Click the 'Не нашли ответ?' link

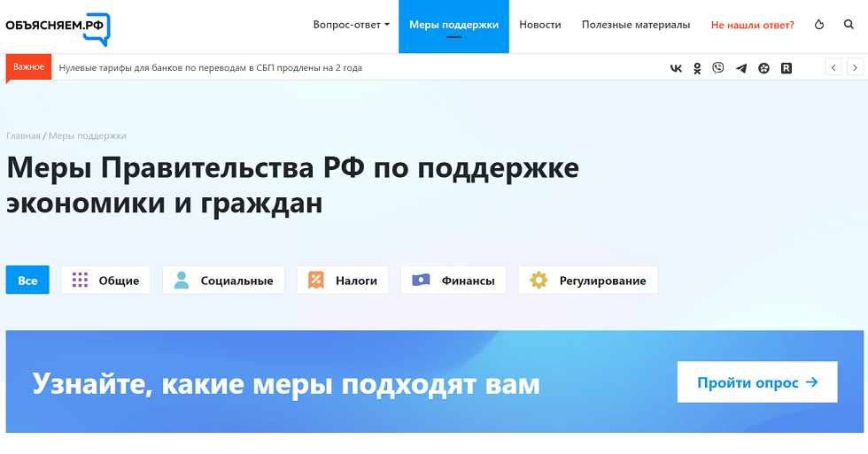click(x=752, y=25)
